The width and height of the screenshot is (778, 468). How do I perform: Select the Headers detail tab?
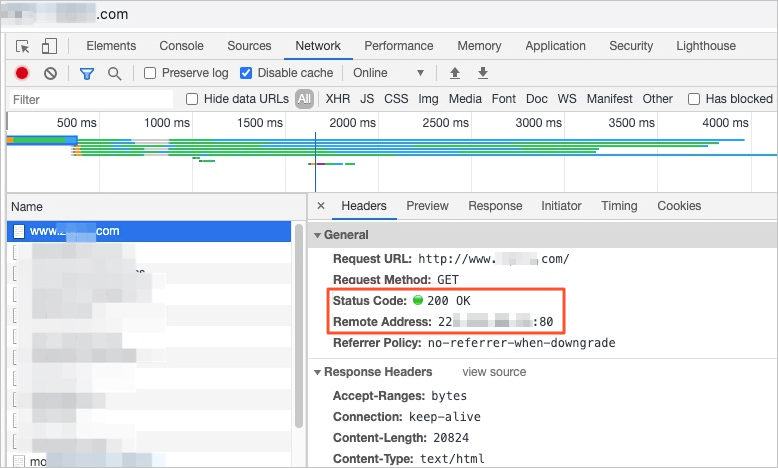[364, 205]
